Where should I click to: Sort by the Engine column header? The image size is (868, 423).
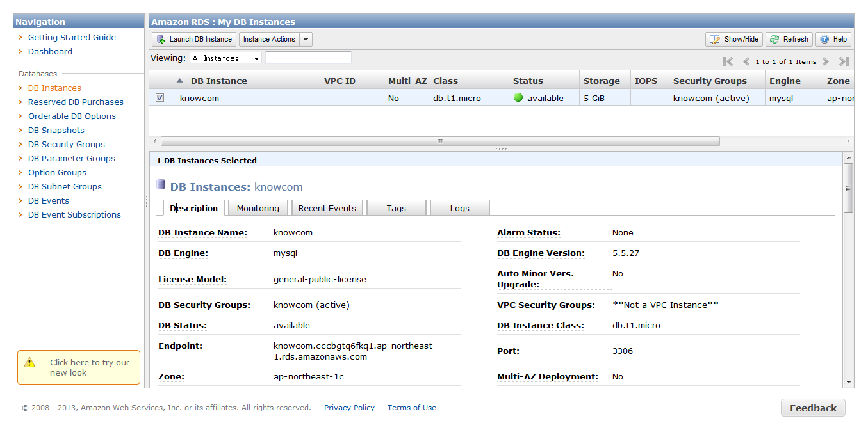pyautogui.click(x=794, y=81)
